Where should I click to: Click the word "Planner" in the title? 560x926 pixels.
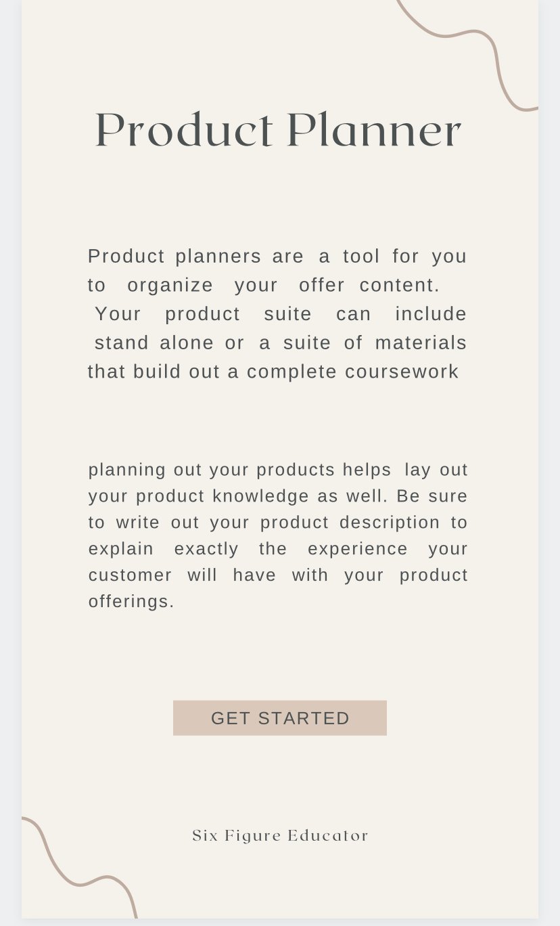374,130
